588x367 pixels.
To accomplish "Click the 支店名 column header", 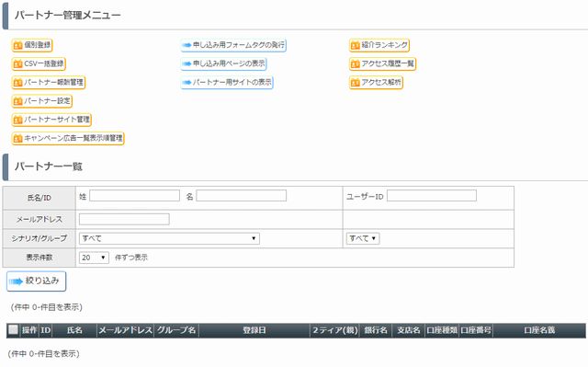I will (x=408, y=330).
